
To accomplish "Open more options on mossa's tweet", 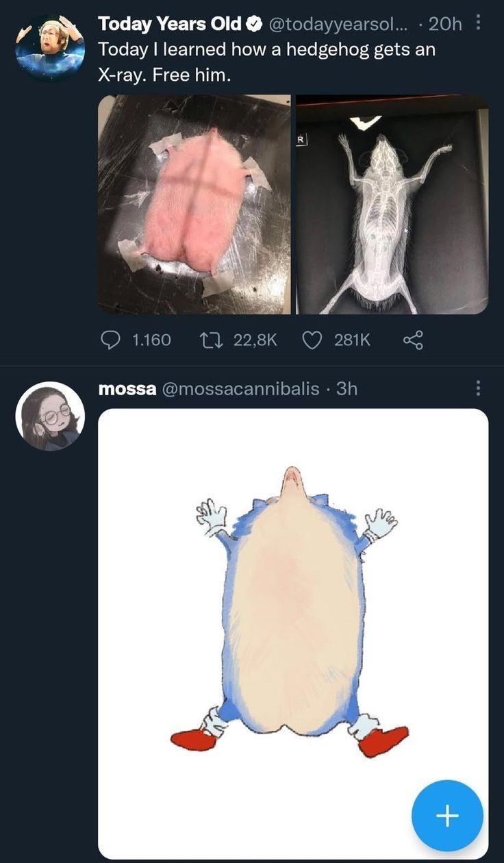I will [478, 389].
